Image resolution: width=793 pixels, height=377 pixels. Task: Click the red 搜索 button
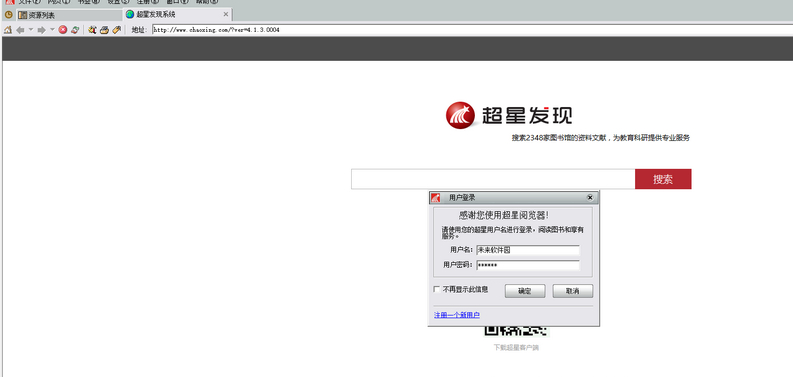point(663,179)
